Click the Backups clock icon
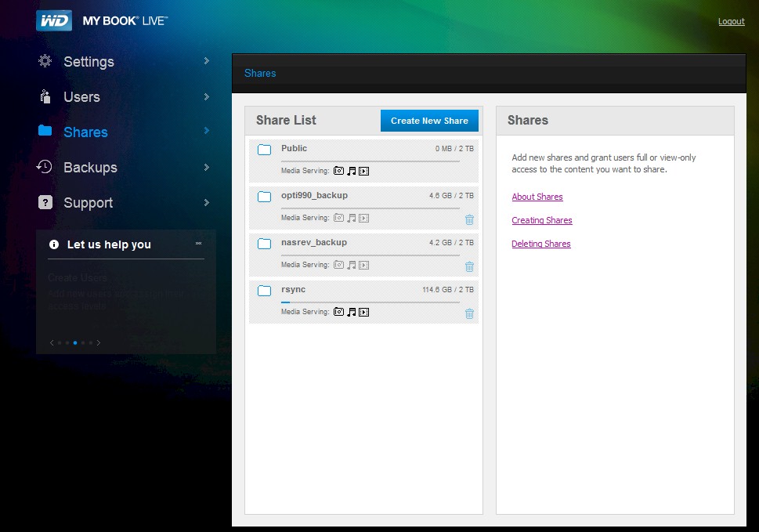The height and width of the screenshot is (532, 759). click(44, 167)
